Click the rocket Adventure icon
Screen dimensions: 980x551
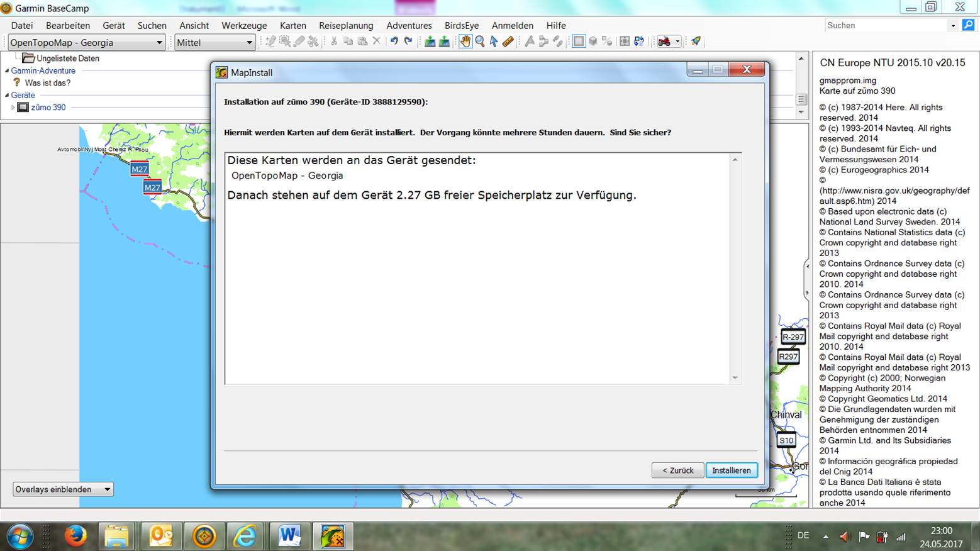[x=696, y=42]
